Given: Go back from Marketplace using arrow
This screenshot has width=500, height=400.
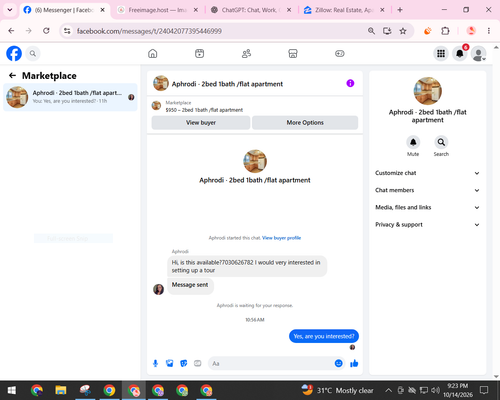Looking at the screenshot, I should (12, 76).
